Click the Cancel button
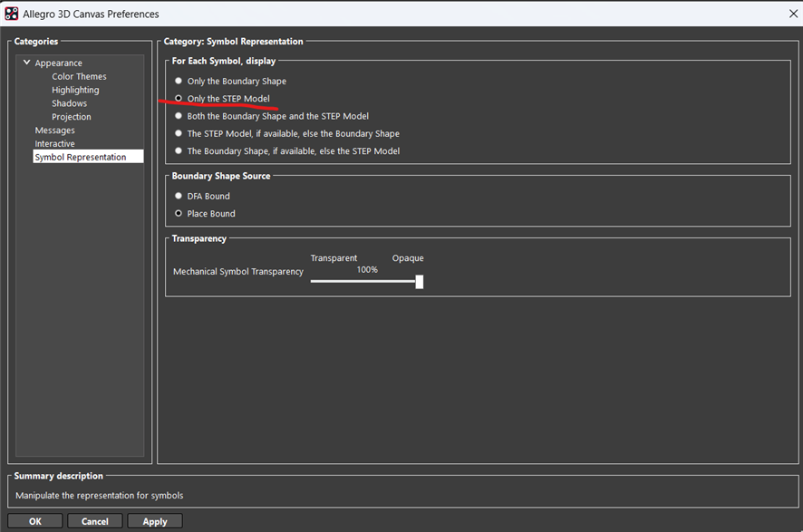Viewport: 803px width, 532px height. (x=95, y=521)
